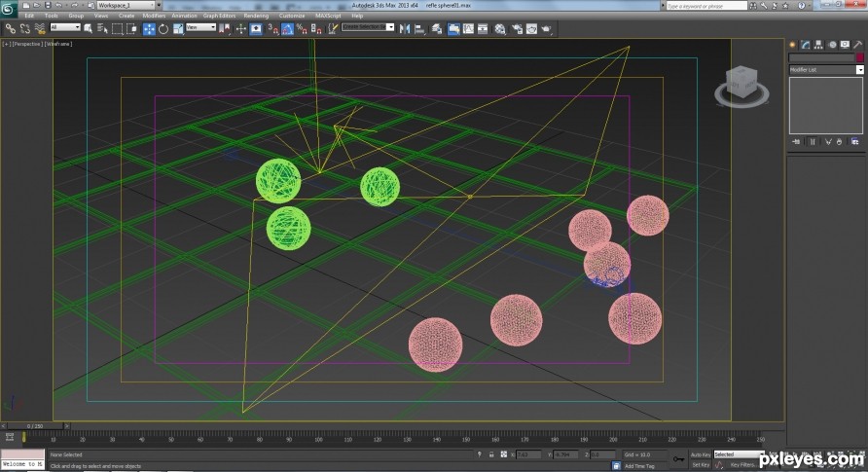Switch to the Create command panel tab
Screen dimensions: 868x472
coord(792,45)
